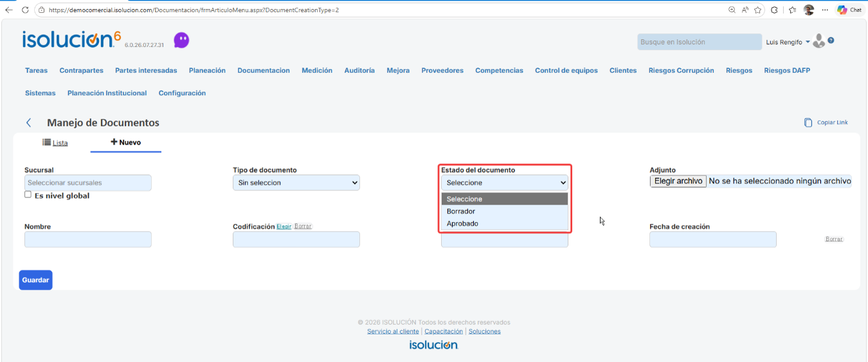Image resolution: width=868 pixels, height=362 pixels.
Task: Open the Competencias menu
Action: point(499,71)
